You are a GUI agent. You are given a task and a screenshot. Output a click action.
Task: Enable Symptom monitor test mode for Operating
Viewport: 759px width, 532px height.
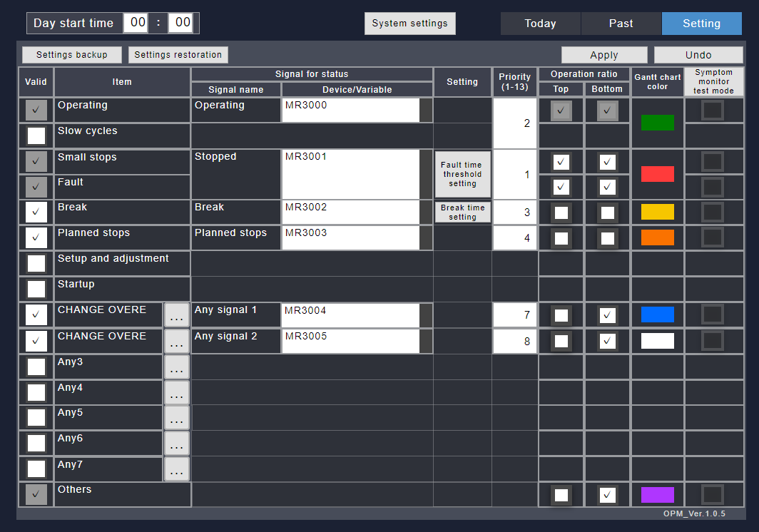713,111
